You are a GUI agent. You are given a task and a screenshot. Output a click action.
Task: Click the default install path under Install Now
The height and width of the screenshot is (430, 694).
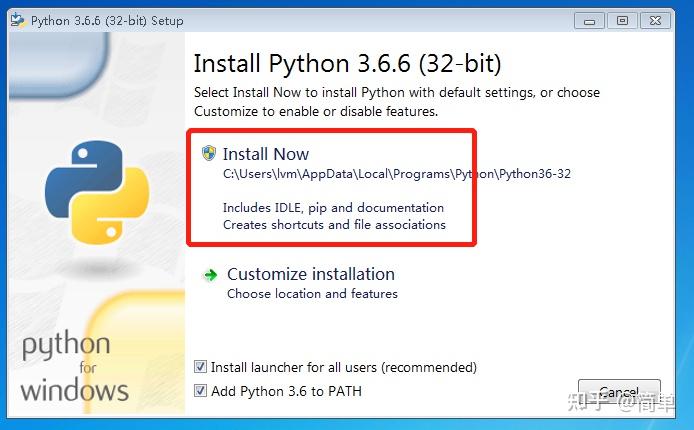tap(396, 174)
